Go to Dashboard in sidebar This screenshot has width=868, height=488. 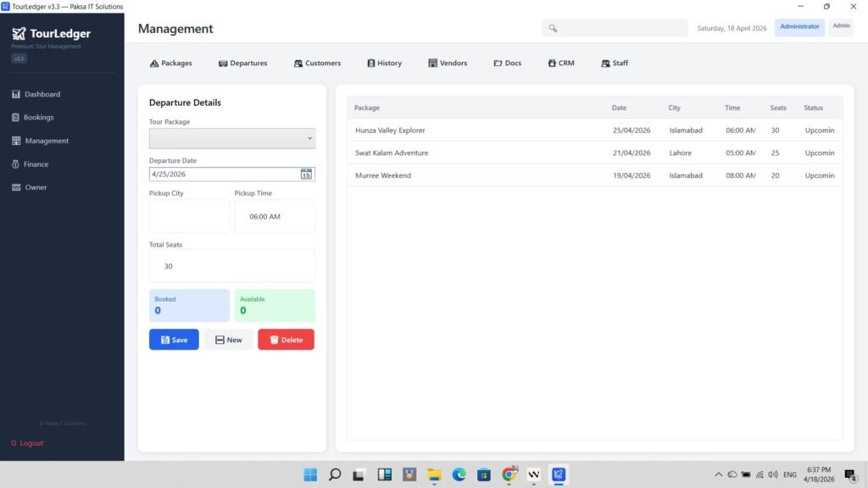click(x=42, y=94)
